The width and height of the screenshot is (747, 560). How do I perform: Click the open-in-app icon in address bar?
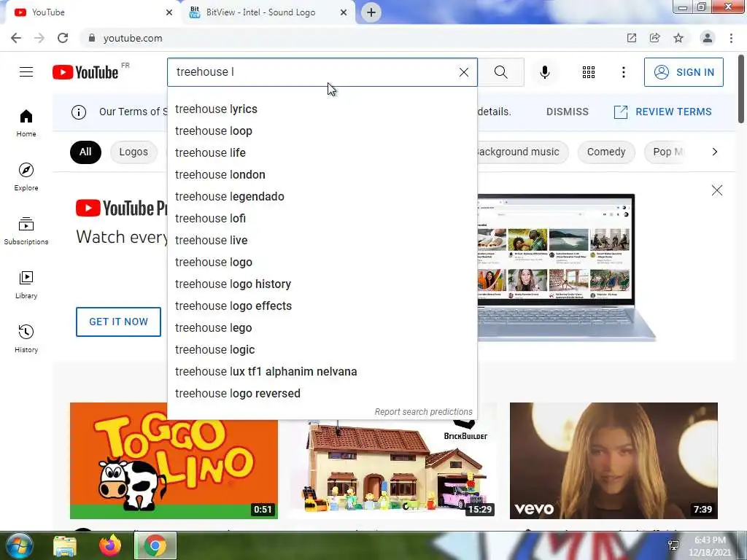(x=632, y=38)
